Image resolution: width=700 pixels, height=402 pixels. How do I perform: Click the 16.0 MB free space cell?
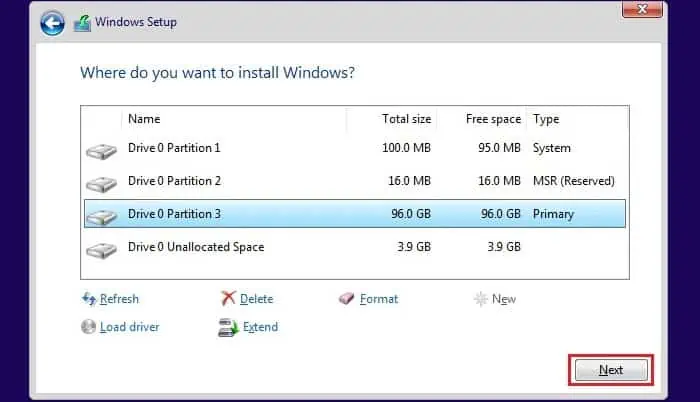pos(499,181)
